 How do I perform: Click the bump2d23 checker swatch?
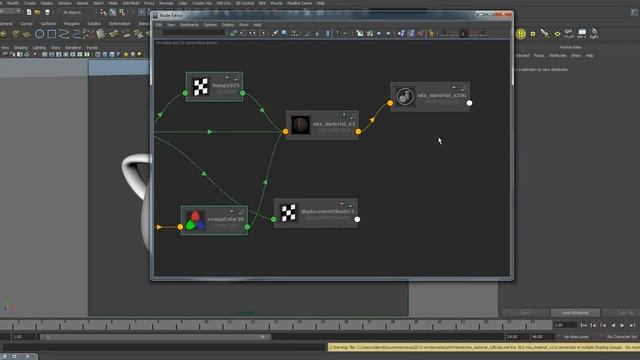tap(200, 87)
